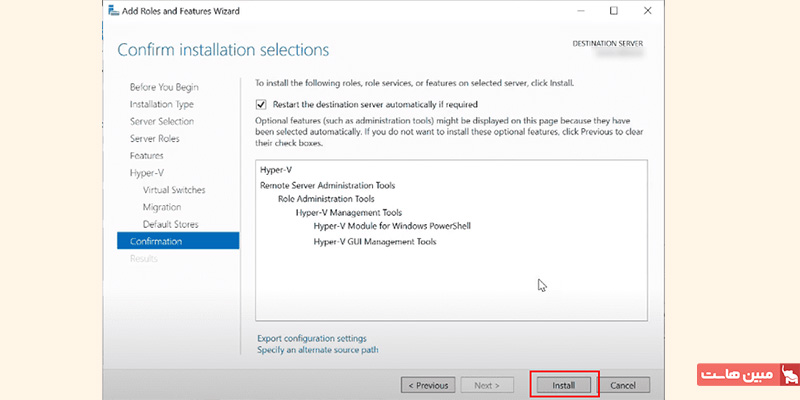Go back with the Previous button
Viewport: 800px width, 400px height.
pos(428,385)
